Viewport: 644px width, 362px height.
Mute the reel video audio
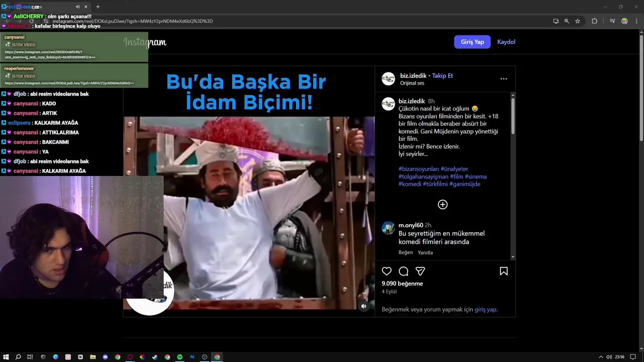pyautogui.click(x=364, y=306)
